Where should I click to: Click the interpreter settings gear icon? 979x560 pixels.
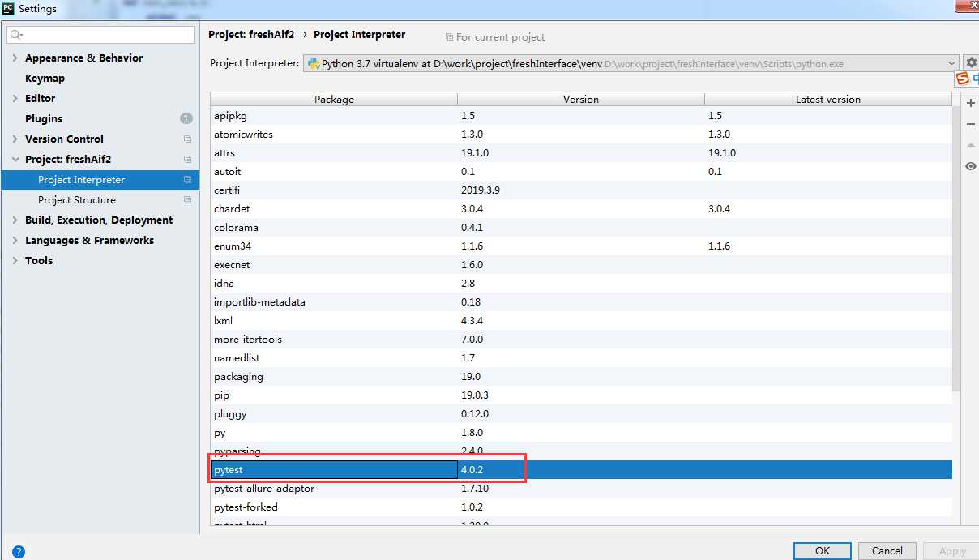971,63
